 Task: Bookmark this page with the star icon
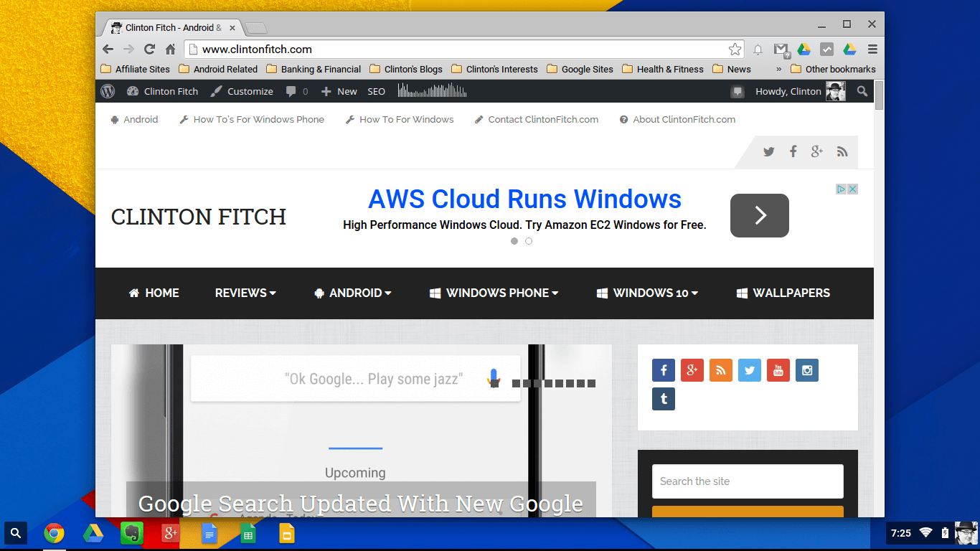click(735, 49)
